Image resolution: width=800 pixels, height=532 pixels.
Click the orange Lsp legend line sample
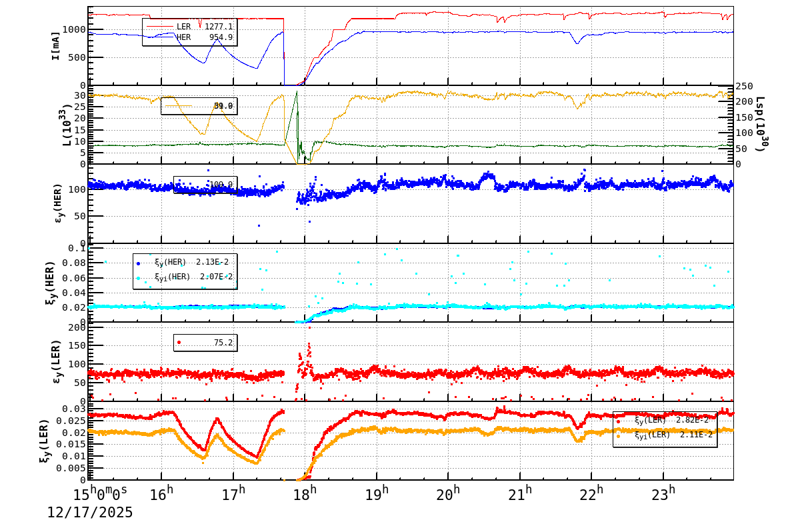tap(180, 105)
